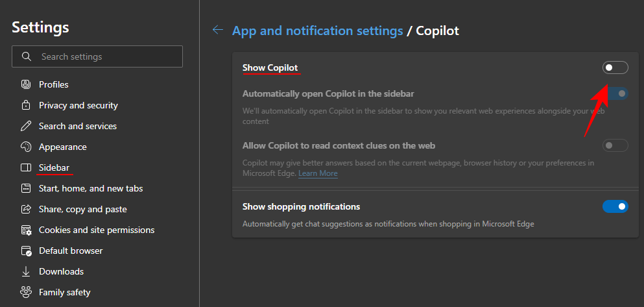Click the Share, copy and paste icon
Screen dimensions: 644x307
click(26, 209)
